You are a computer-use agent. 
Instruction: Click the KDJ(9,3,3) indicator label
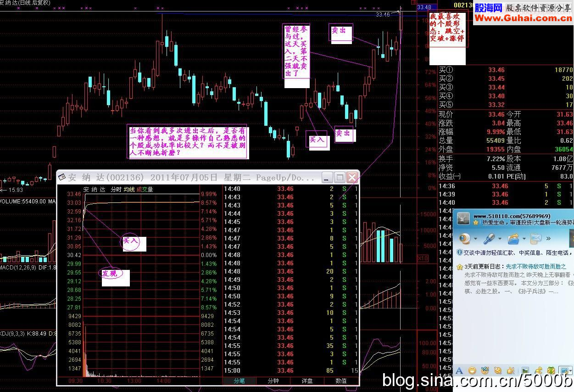tap(13, 333)
